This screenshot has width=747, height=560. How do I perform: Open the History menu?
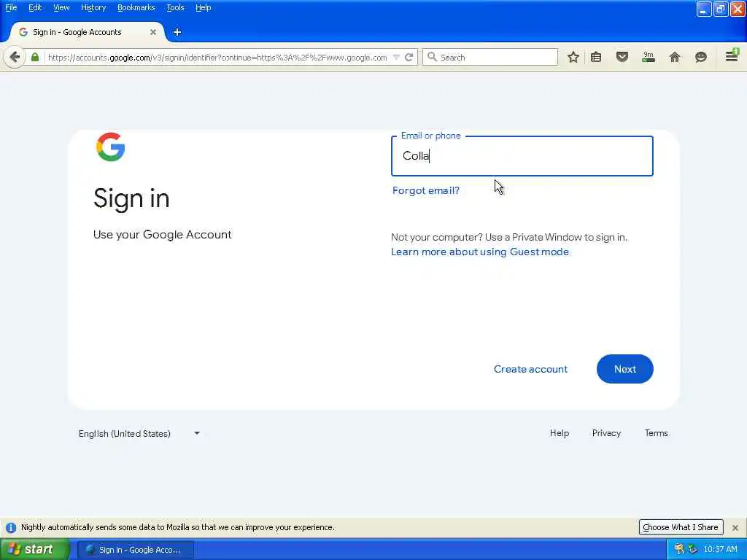click(93, 7)
